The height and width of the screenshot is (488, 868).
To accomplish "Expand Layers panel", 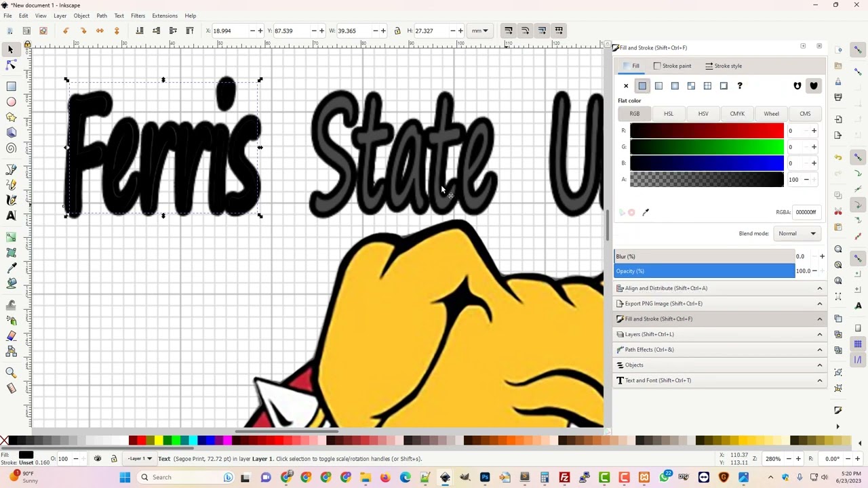I will pos(719,334).
